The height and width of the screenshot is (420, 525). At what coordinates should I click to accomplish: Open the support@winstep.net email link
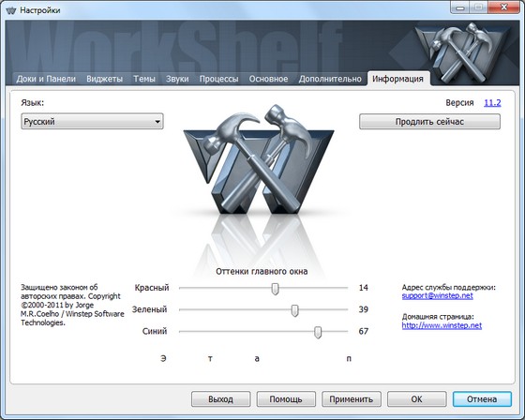437,295
